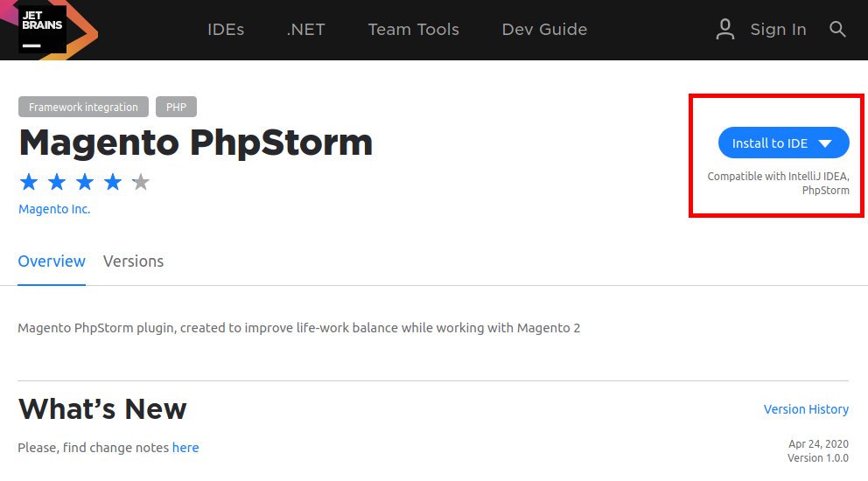Open the Version History link
This screenshot has width=868, height=481.
click(x=806, y=409)
